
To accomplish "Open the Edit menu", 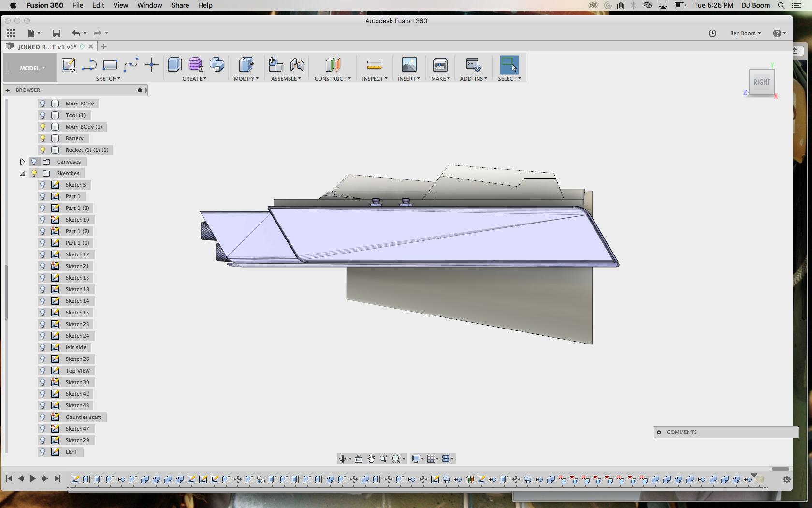I will pos(98,5).
